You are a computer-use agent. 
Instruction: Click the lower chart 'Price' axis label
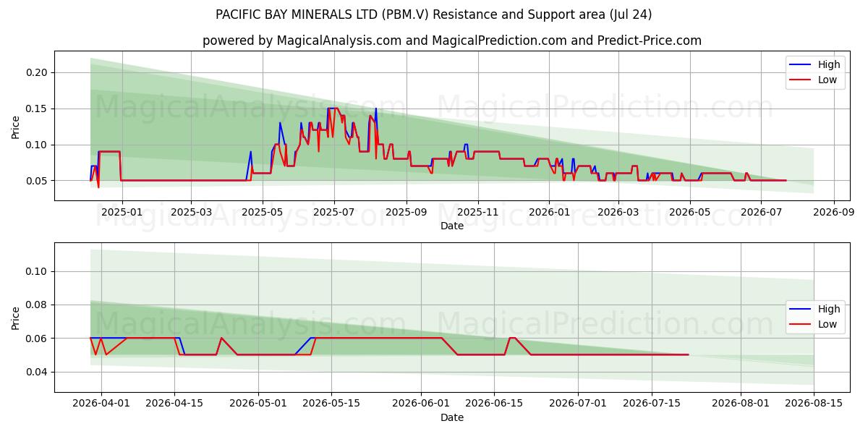tap(16, 317)
